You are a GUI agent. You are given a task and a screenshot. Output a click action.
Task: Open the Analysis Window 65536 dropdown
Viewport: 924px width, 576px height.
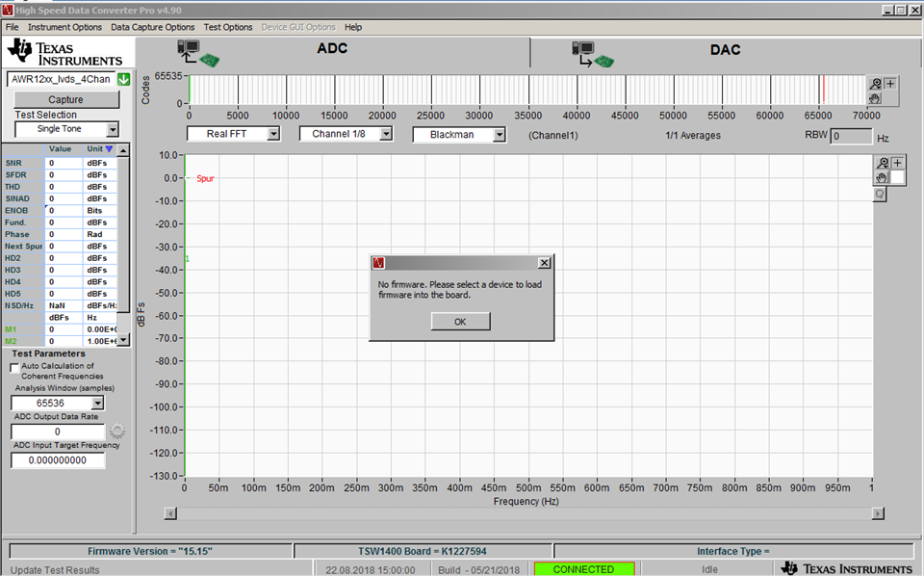tap(98, 403)
